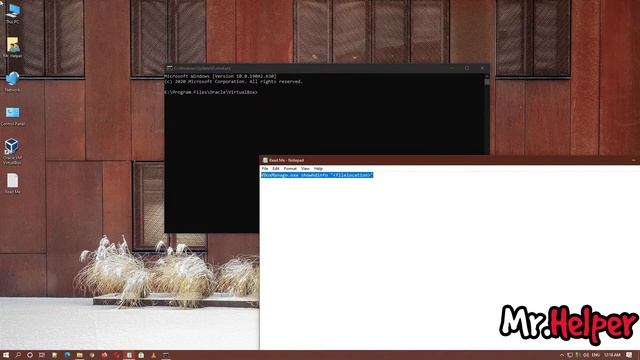Maximize the Command Prompt window

(x=467, y=68)
